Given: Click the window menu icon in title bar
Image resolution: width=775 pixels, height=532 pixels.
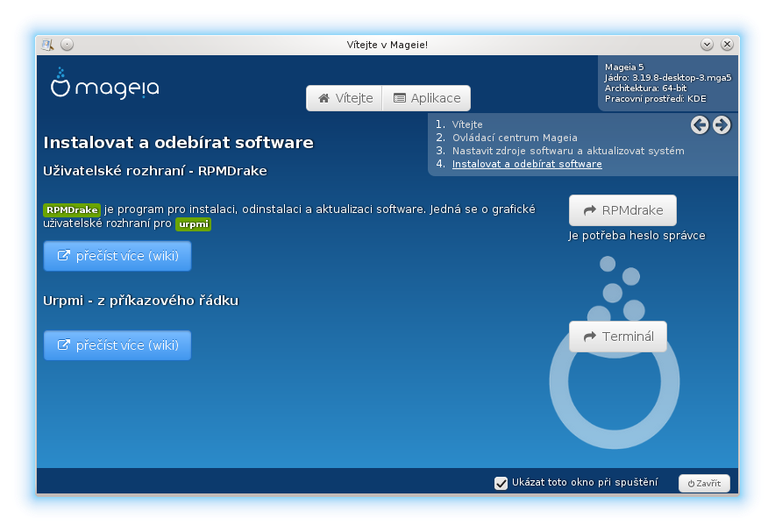Looking at the screenshot, I should [x=47, y=45].
